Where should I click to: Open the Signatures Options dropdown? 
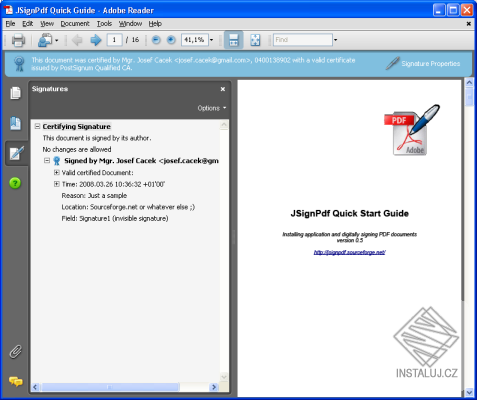(212, 108)
